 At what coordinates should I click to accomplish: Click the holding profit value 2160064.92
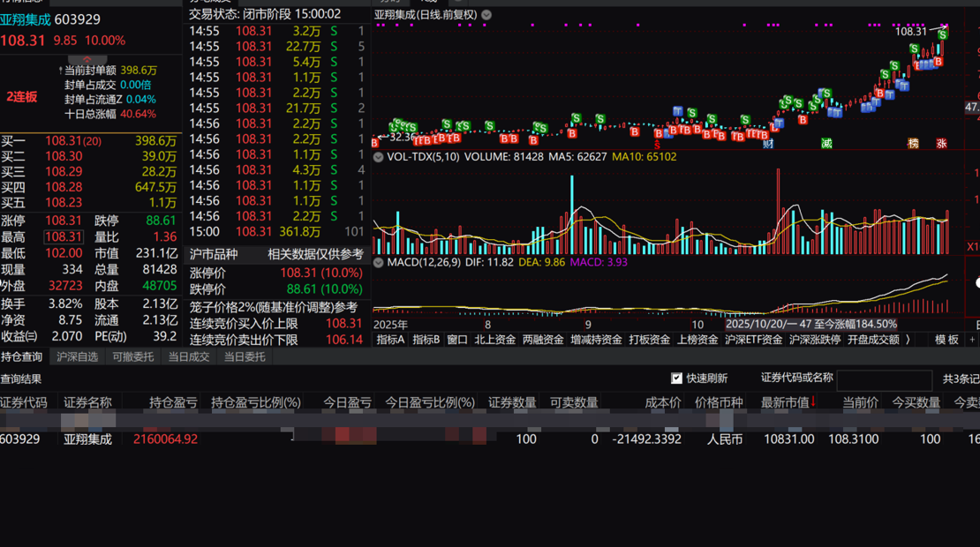click(166, 439)
